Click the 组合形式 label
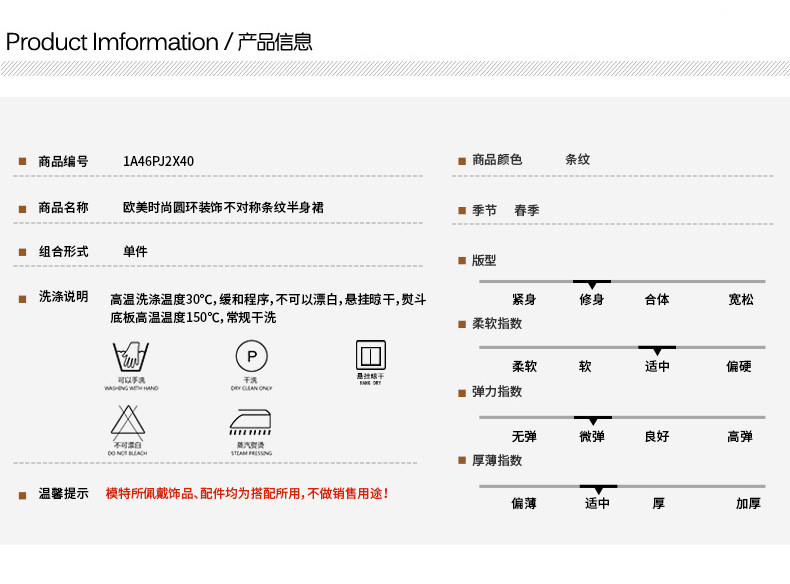 [x=63, y=251]
